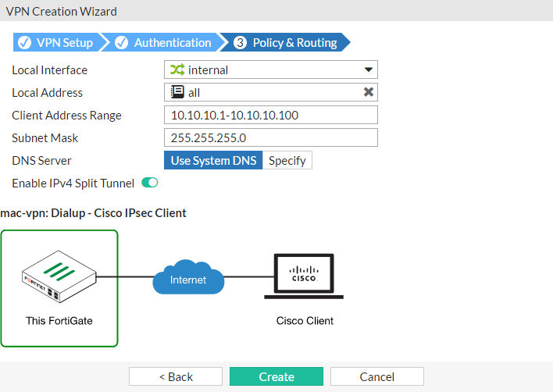Click the Create button
Screen dimensions: 553x392
[276, 376]
